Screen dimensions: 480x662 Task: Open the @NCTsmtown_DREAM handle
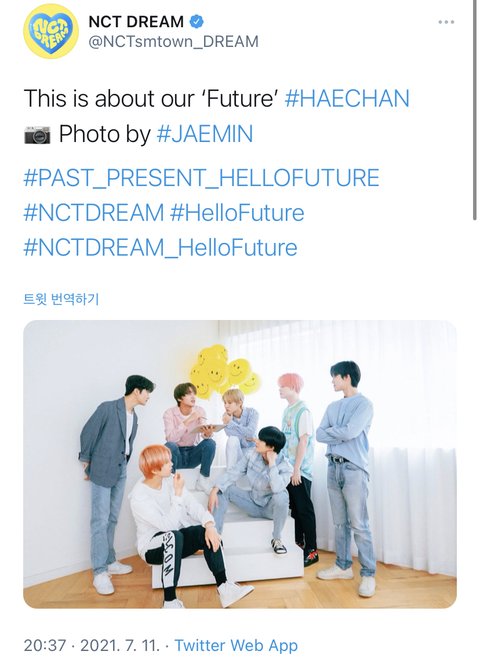[x=173, y=42]
